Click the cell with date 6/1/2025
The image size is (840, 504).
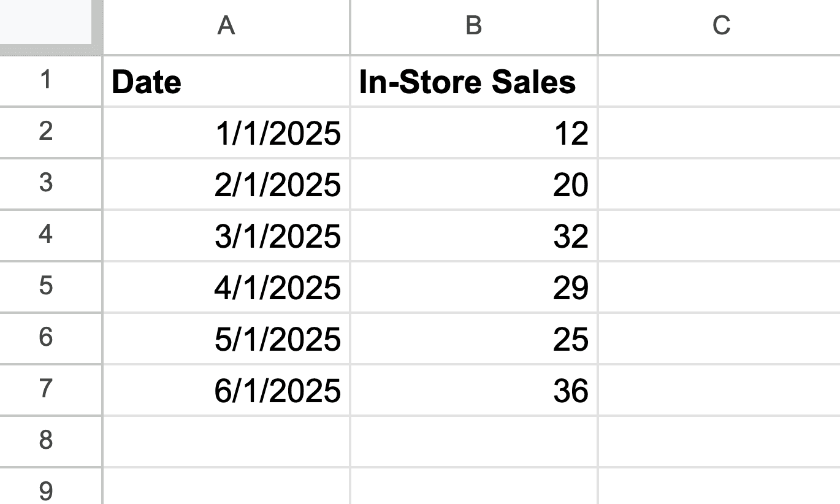pos(226,391)
